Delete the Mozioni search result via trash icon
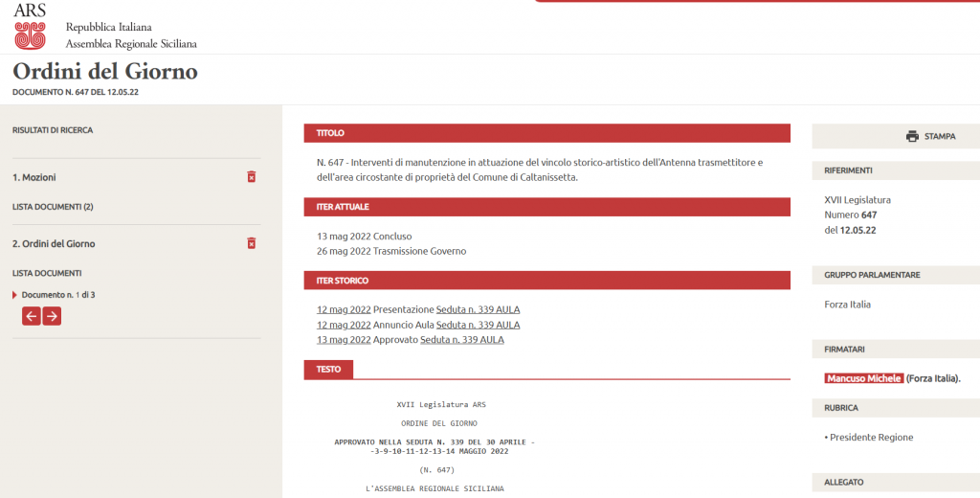 point(252,177)
